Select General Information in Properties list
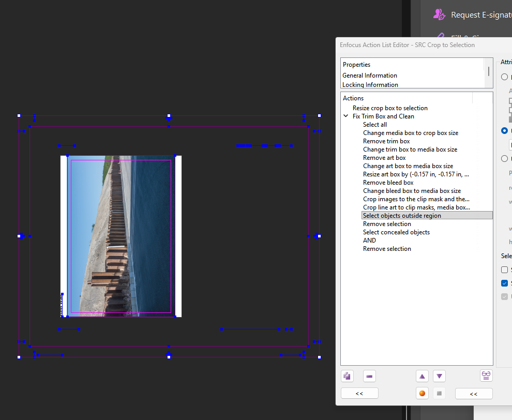The width and height of the screenshot is (512, 420). point(370,76)
